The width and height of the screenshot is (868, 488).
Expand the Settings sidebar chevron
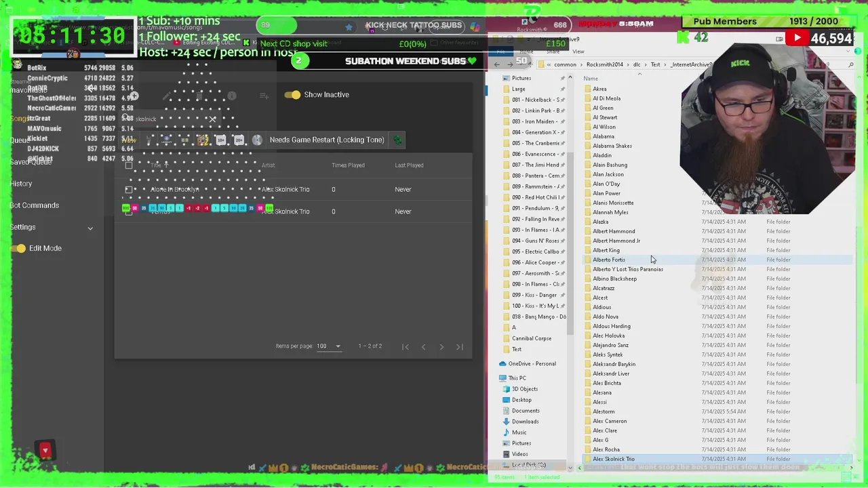click(x=90, y=228)
